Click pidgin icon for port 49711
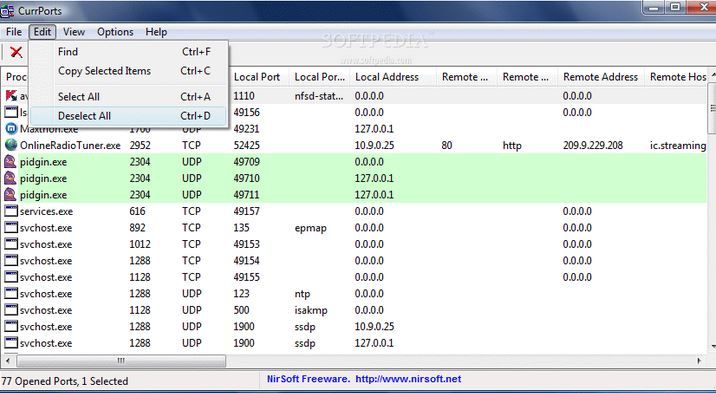 (x=10, y=194)
